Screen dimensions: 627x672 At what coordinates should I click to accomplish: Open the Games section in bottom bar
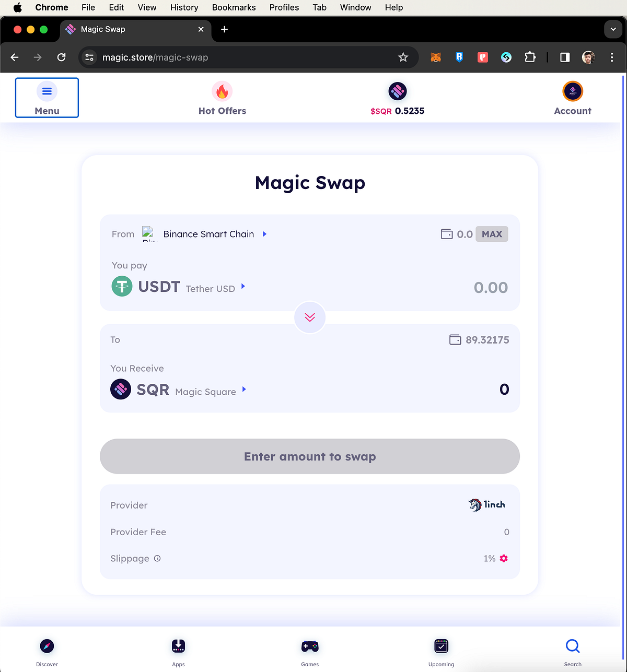[310, 650]
